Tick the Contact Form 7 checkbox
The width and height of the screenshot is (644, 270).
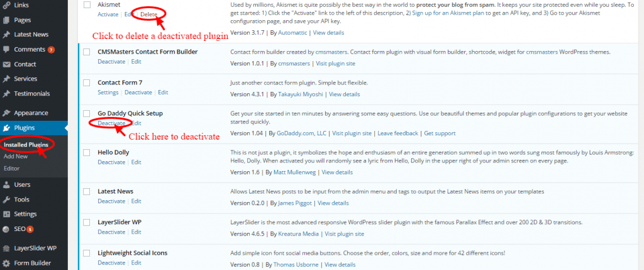pyautogui.click(x=87, y=82)
